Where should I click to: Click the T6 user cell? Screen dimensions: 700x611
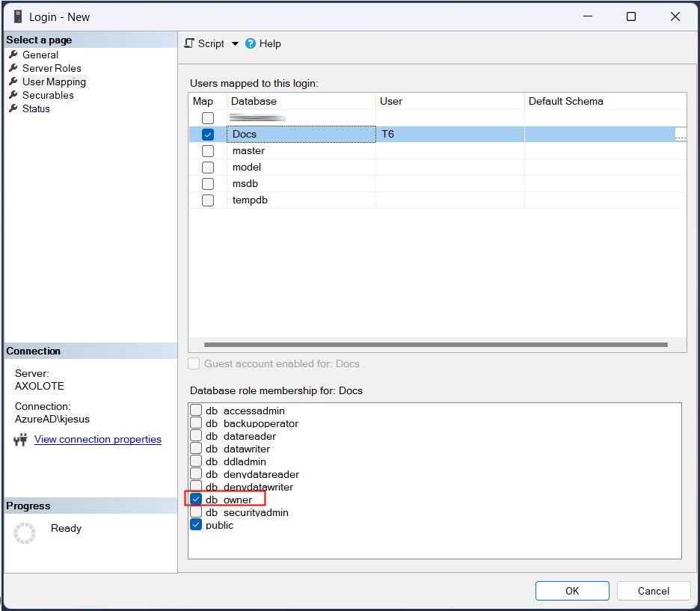450,135
